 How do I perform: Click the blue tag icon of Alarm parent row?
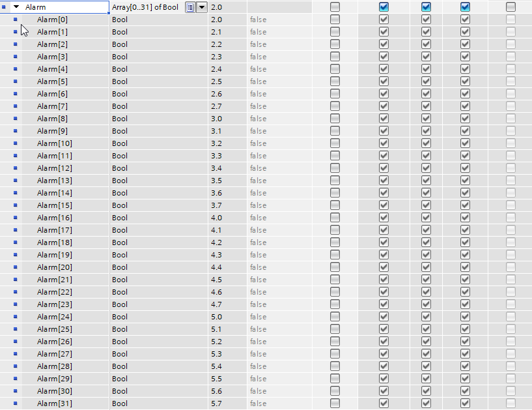point(4,7)
